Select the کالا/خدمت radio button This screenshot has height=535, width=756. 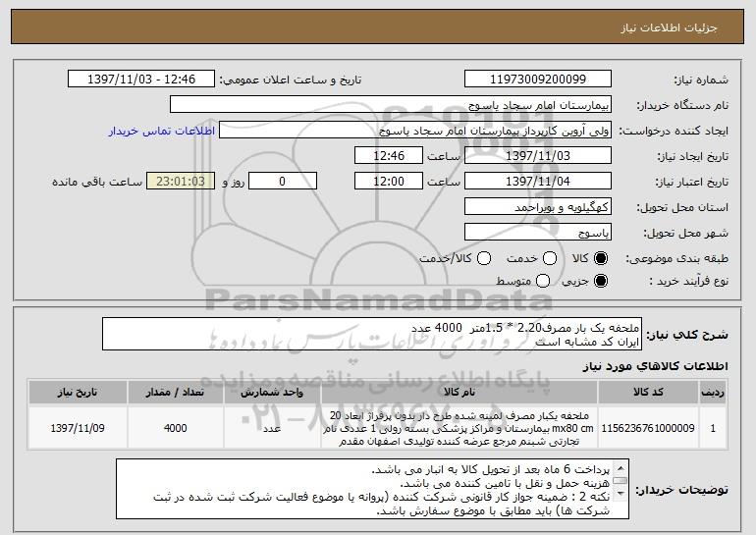click(x=484, y=259)
